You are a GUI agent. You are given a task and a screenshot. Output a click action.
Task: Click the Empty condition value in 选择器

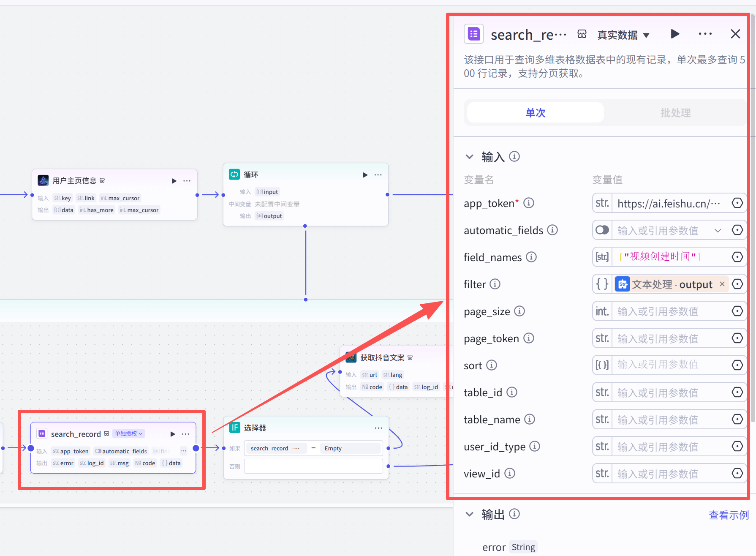(351, 448)
